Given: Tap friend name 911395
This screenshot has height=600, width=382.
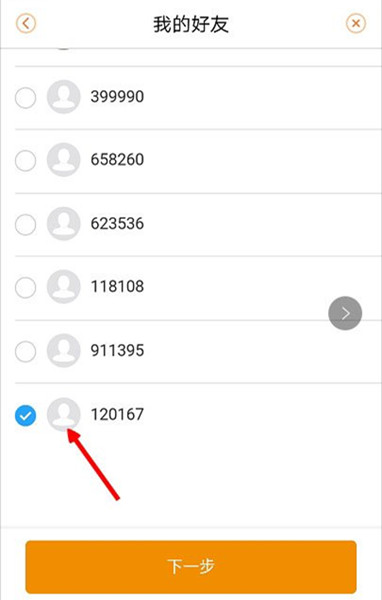Looking at the screenshot, I should [x=117, y=351].
